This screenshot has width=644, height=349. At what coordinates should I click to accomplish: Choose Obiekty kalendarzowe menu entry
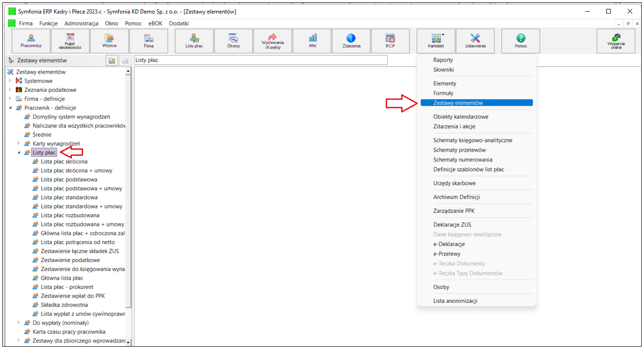point(476,117)
